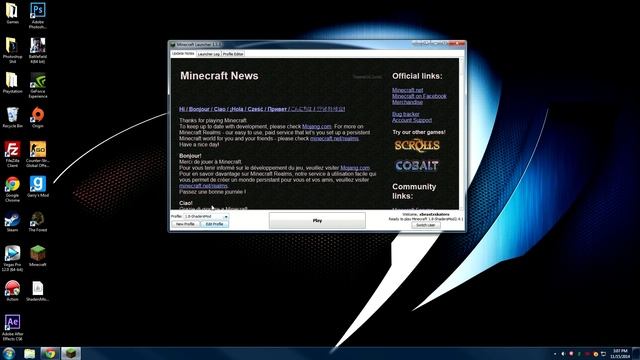Select the GeForce Experience shortcut

coord(38,85)
